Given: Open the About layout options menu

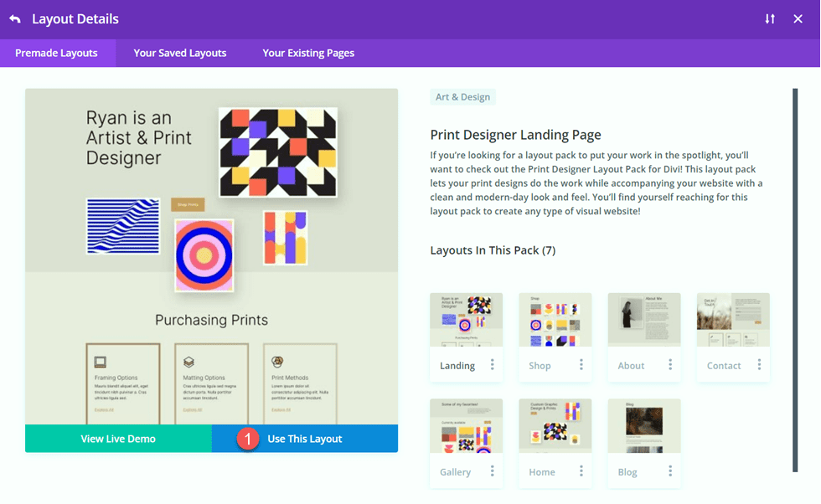Looking at the screenshot, I should pos(669,365).
